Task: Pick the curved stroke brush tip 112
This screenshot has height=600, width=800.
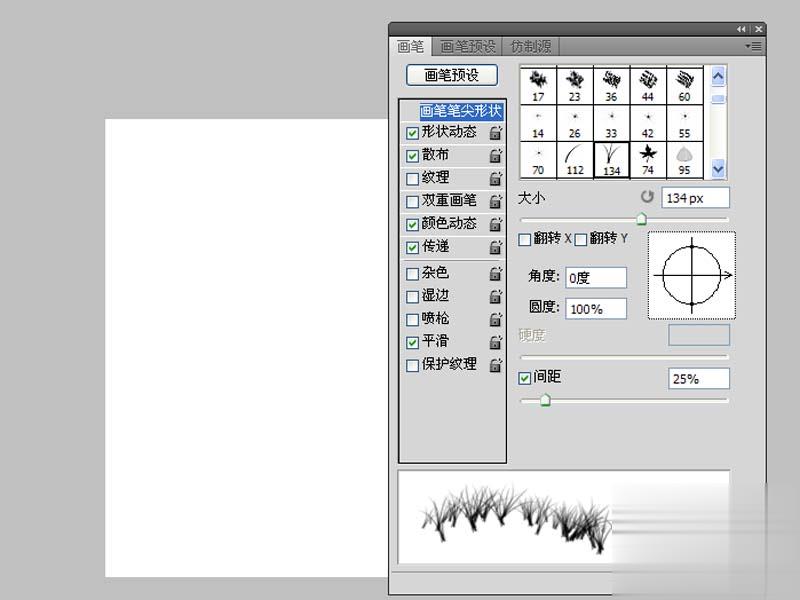Action: pyautogui.click(x=575, y=159)
